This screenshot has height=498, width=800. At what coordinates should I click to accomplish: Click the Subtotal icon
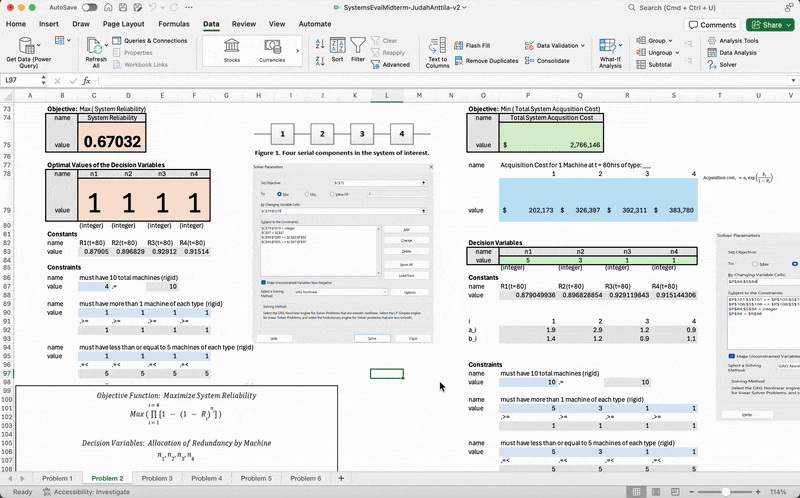[x=641, y=65]
